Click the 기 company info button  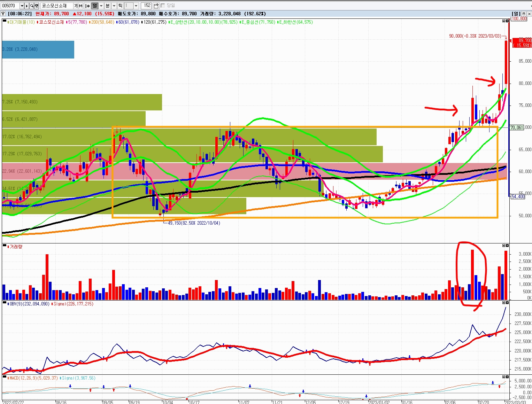click(x=76, y=6)
